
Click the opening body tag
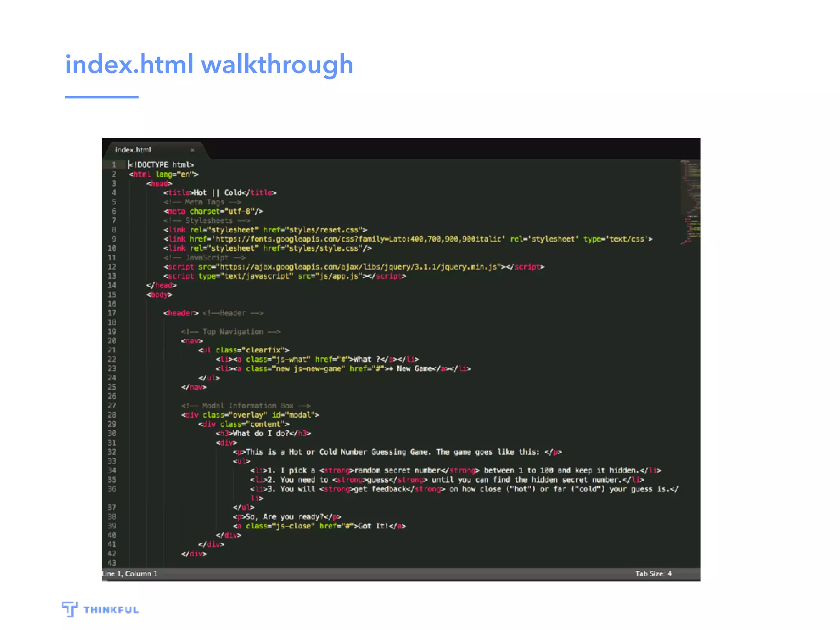pyautogui.click(x=160, y=294)
